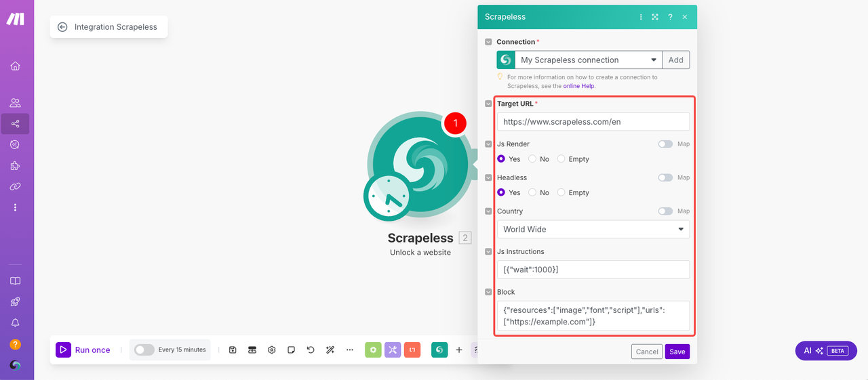Open the sidebar three-dot more menu
The width and height of the screenshot is (868, 380).
tap(15, 207)
